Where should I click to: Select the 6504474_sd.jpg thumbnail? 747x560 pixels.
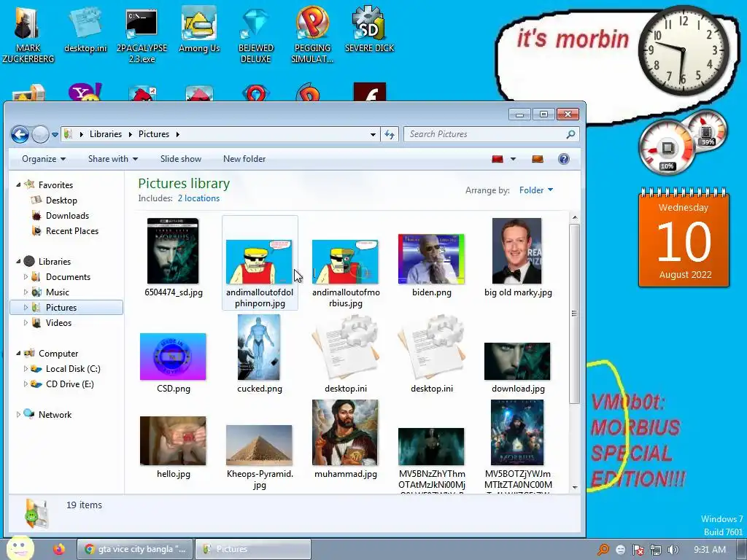click(173, 251)
